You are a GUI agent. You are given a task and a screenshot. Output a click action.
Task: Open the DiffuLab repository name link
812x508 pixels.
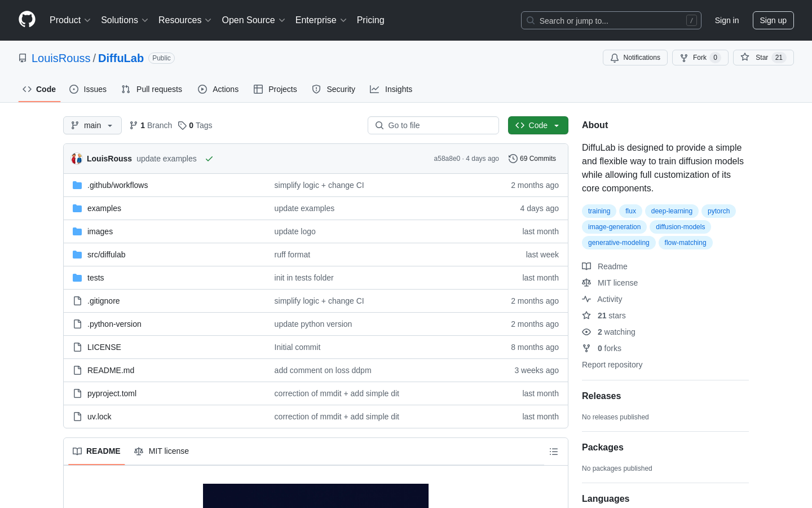click(121, 58)
